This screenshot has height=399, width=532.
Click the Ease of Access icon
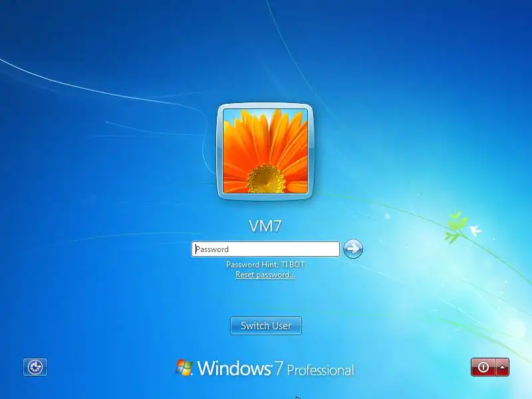click(35, 367)
